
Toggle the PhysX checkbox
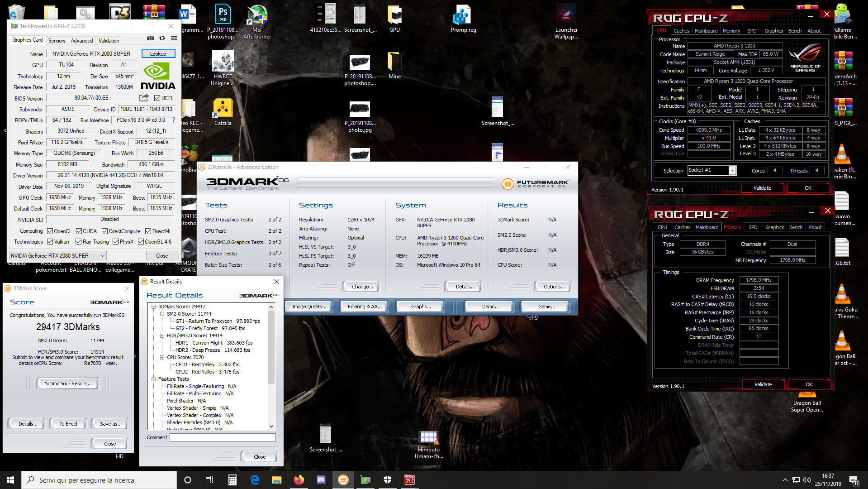116,242
